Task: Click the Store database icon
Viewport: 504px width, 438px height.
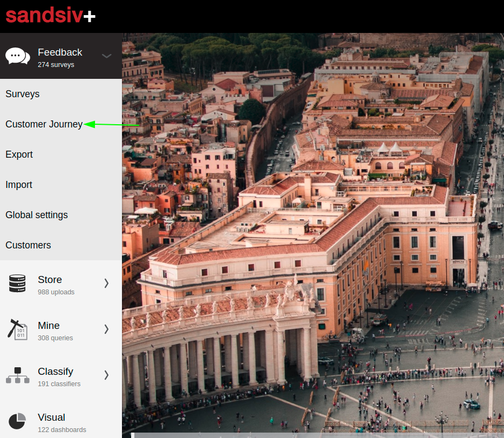Action: [17, 284]
